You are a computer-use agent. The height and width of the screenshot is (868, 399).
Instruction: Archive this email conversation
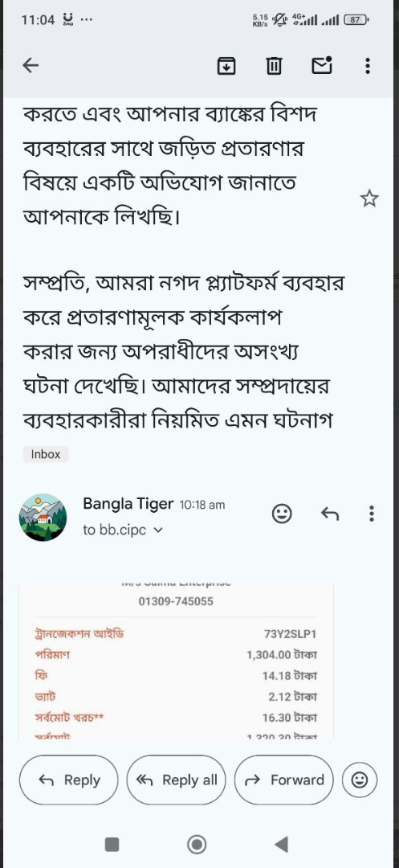coord(226,66)
